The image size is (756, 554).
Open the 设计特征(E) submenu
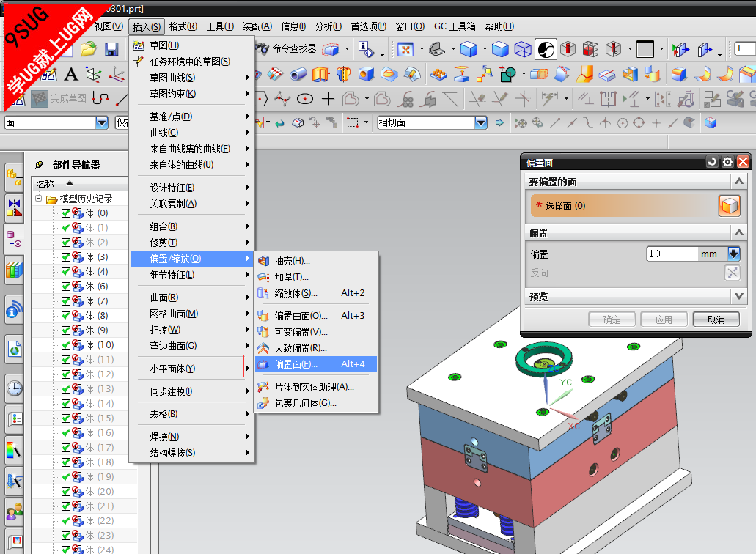(192, 188)
